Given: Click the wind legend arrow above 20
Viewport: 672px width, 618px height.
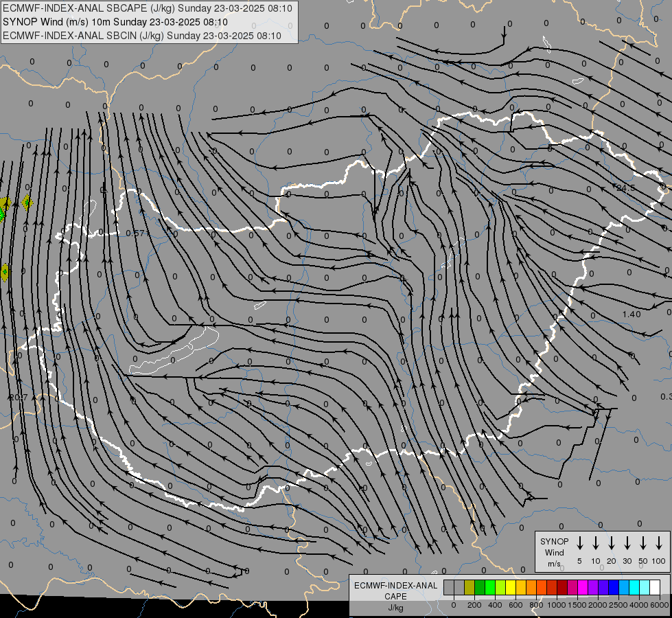Looking at the screenshot, I should pyautogui.click(x=612, y=542).
